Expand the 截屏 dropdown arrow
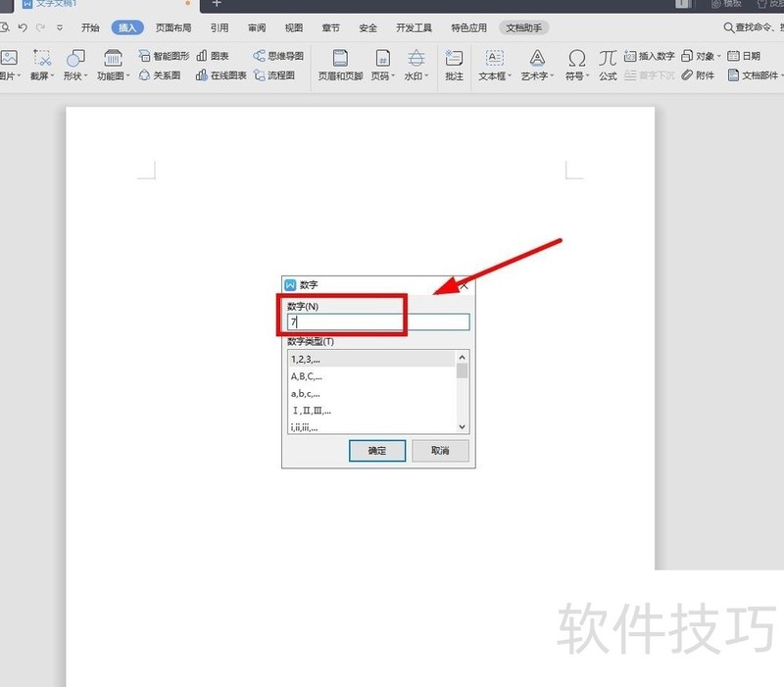The height and width of the screenshot is (687, 784). coord(53,76)
